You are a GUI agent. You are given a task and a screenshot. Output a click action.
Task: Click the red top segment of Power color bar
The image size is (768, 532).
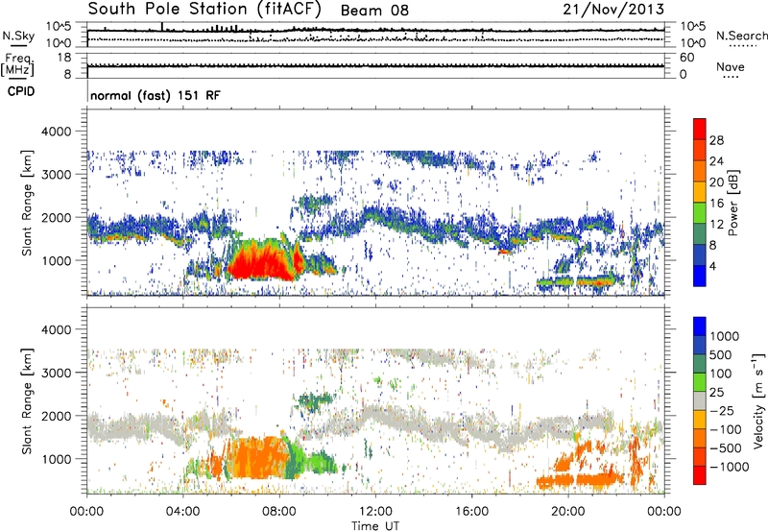(x=700, y=129)
